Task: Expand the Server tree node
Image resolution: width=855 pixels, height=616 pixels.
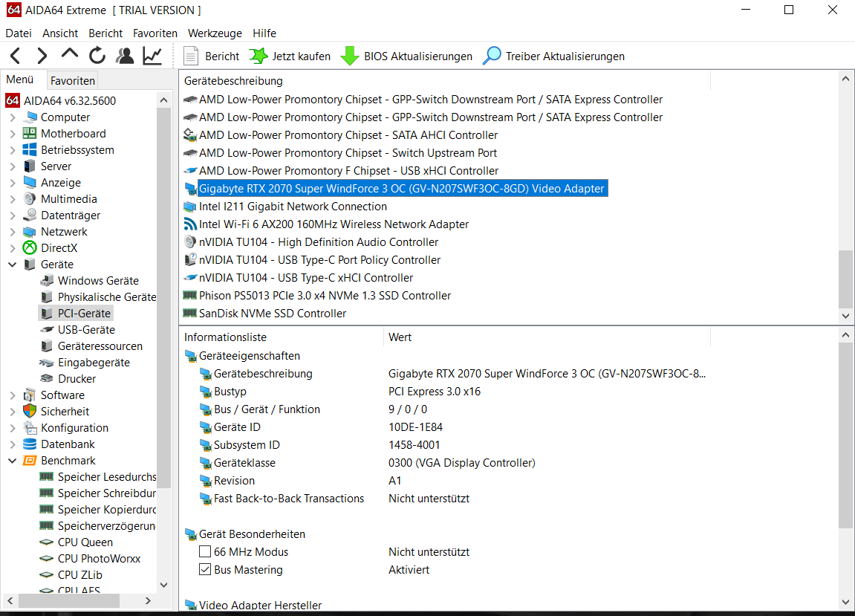Action: click(13, 166)
